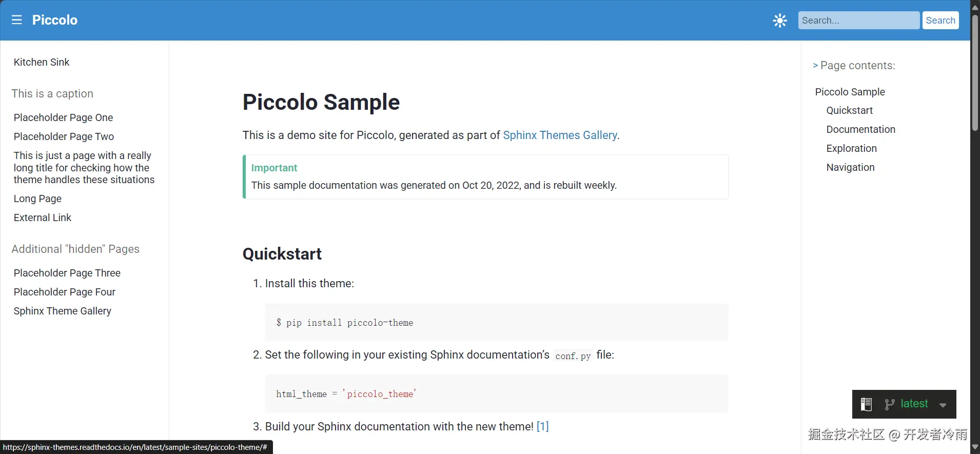Image resolution: width=980 pixels, height=454 pixels.
Task: Go to Placeholder Page One
Action: pos(63,117)
